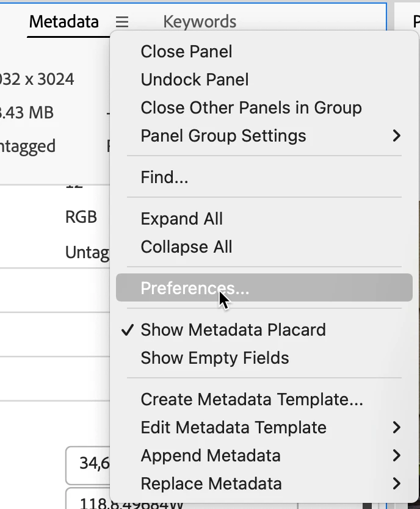The width and height of the screenshot is (420, 509).
Task: Select Collapse All menu entry
Action: click(186, 247)
